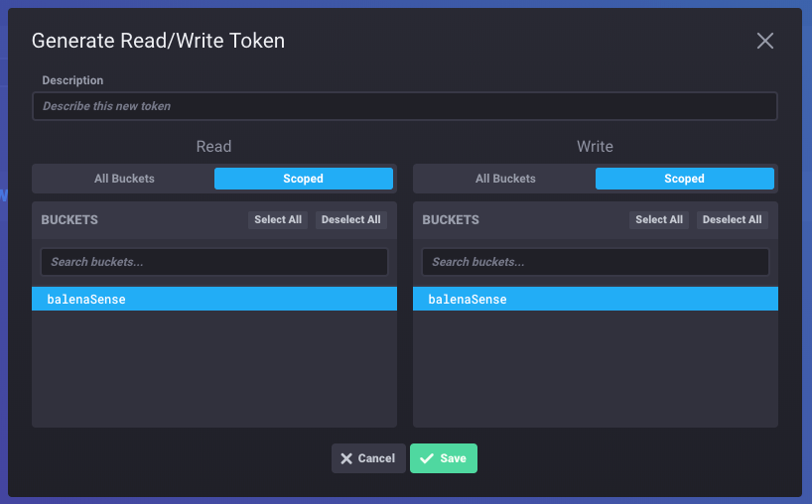Switch Read access to All Buckets

(x=124, y=179)
